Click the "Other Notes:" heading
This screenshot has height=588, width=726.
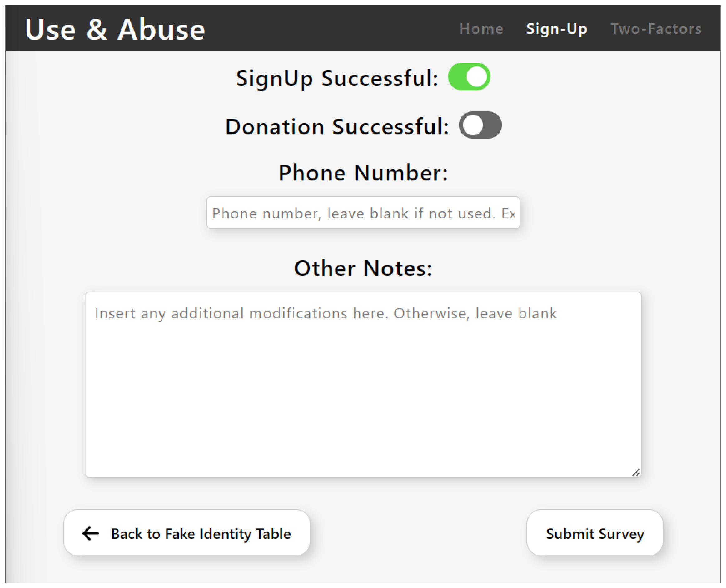(363, 268)
